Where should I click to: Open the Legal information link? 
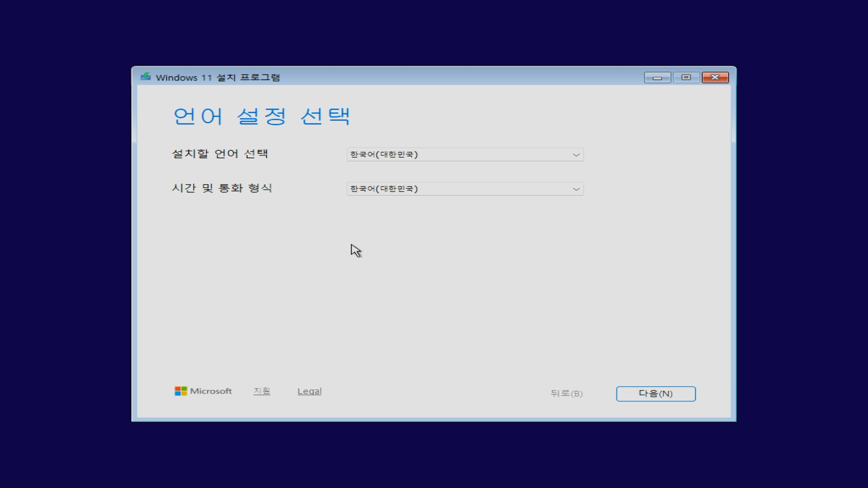[x=309, y=391]
